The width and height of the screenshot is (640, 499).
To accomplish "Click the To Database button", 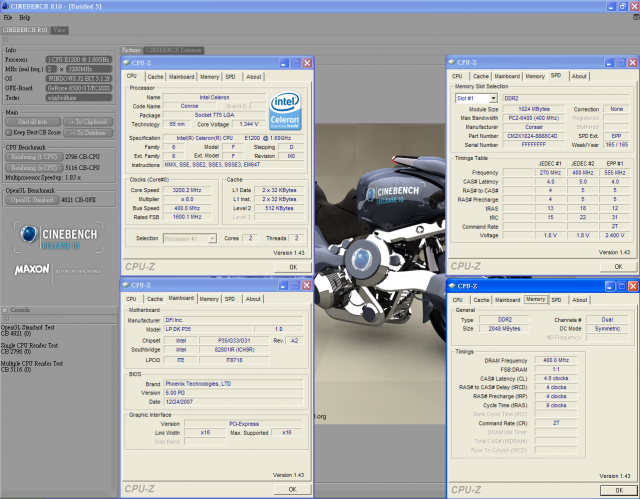I will (88, 133).
